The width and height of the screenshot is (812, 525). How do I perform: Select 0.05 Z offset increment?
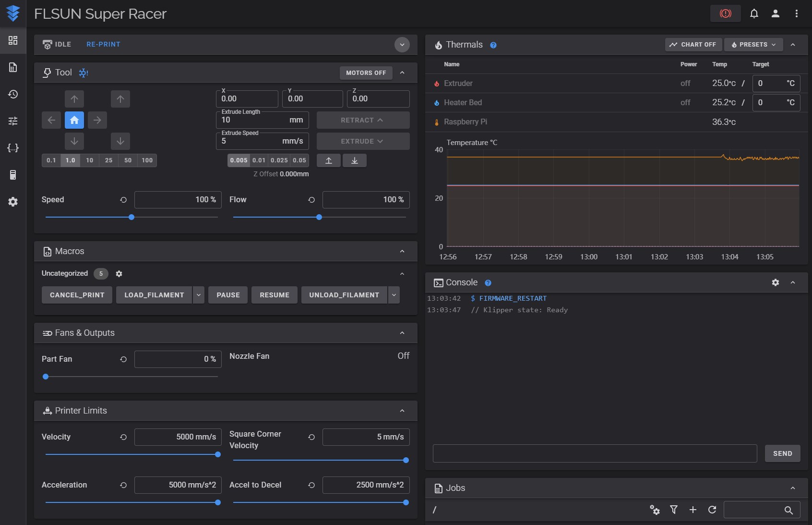pos(299,160)
